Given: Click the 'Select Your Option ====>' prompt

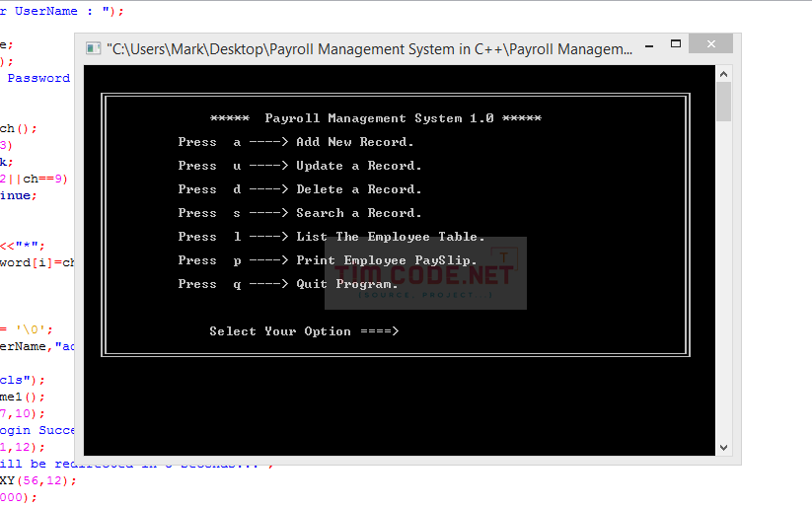Looking at the screenshot, I should pos(304,331).
